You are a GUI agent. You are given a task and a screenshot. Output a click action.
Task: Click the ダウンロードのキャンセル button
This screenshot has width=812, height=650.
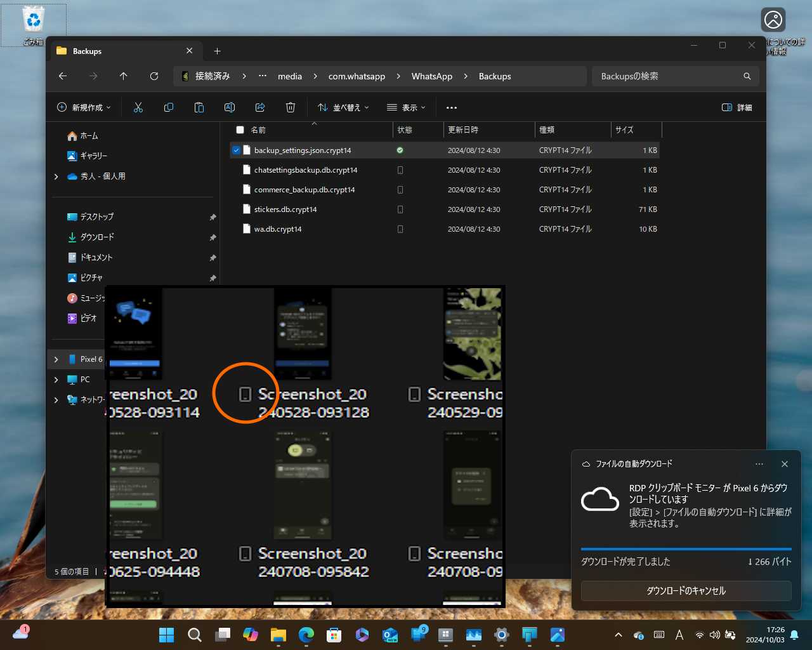coord(686,590)
